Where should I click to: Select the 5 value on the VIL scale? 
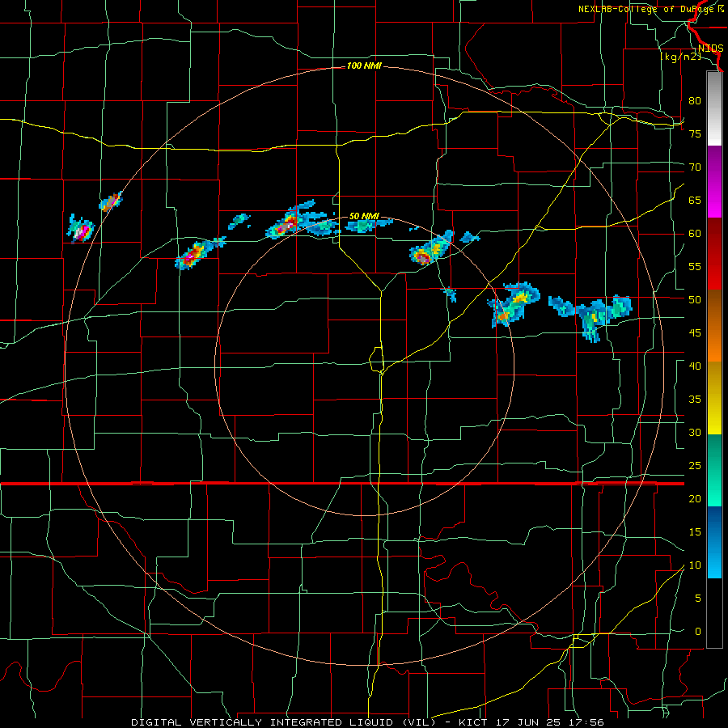point(698,599)
